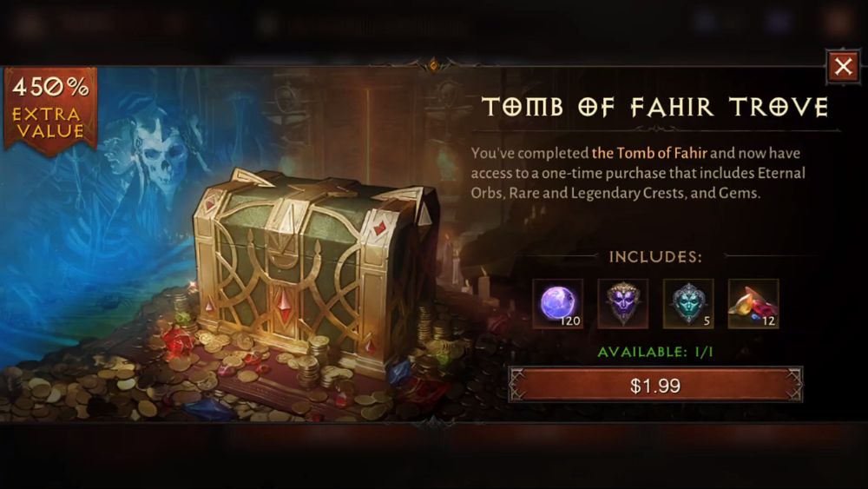The height and width of the screenshot is (489, 868).
Task: Click the trove description paragraph
Action: tap(638, 173)
